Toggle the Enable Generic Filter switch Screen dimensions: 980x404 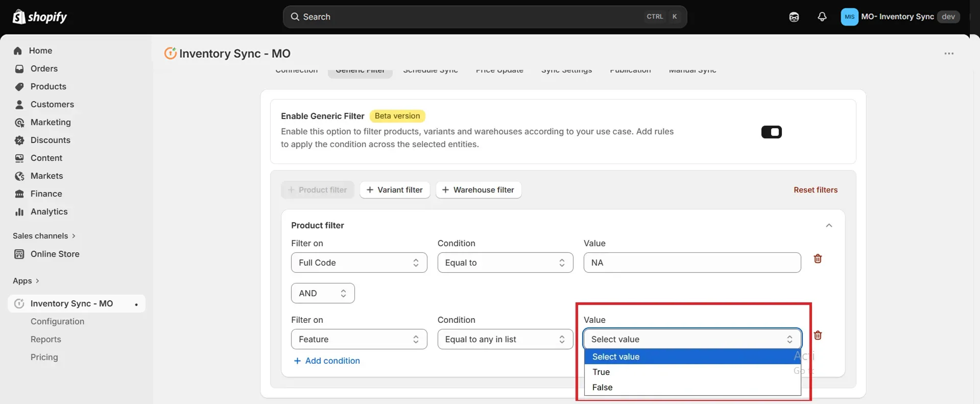(x=771, y=132)
